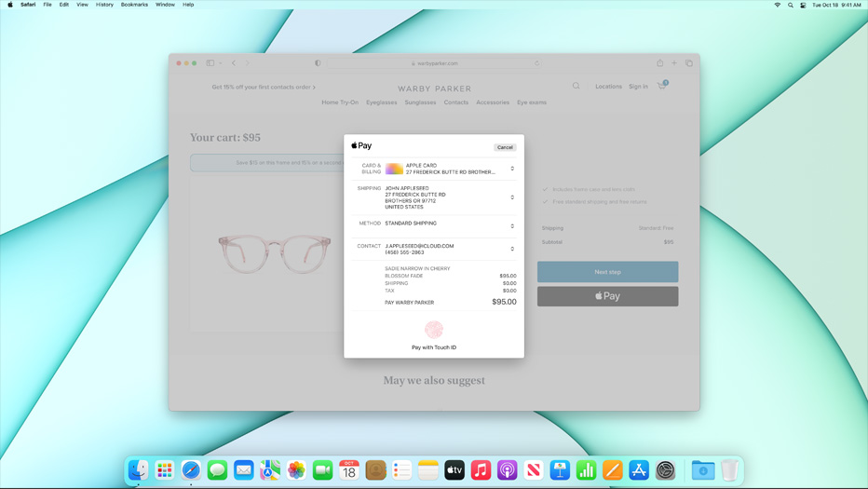This screenshot has width=868, height=489.
Task: Open sidebar options dropdown arrow
Action: [221, 63]
